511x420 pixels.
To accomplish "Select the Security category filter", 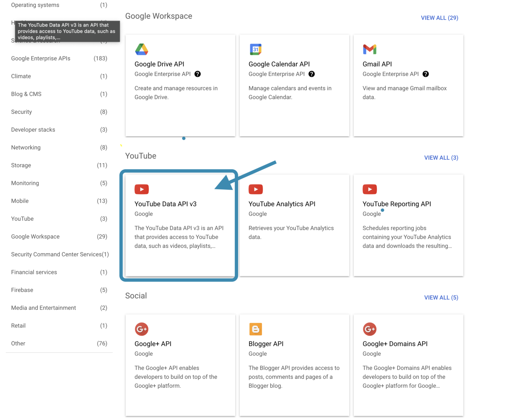I will pos(22,112).
